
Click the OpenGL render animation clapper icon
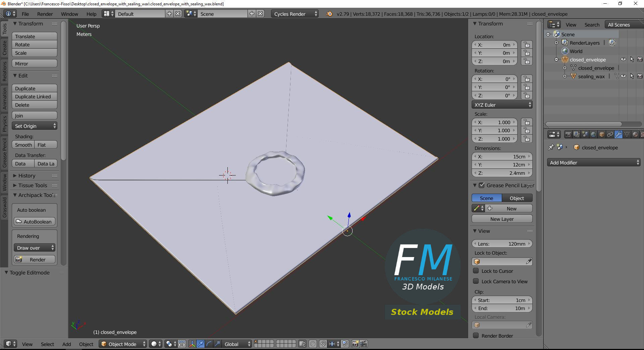coord(364,344)
